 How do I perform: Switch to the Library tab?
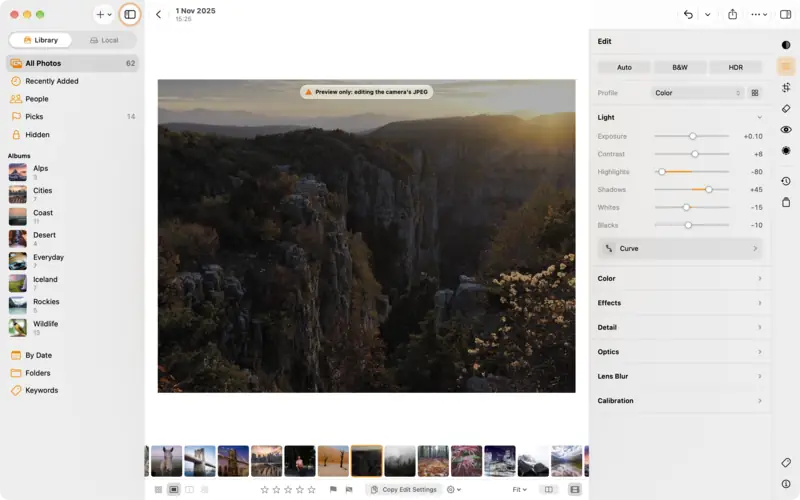pyautogui.click(x=41, y=40)
